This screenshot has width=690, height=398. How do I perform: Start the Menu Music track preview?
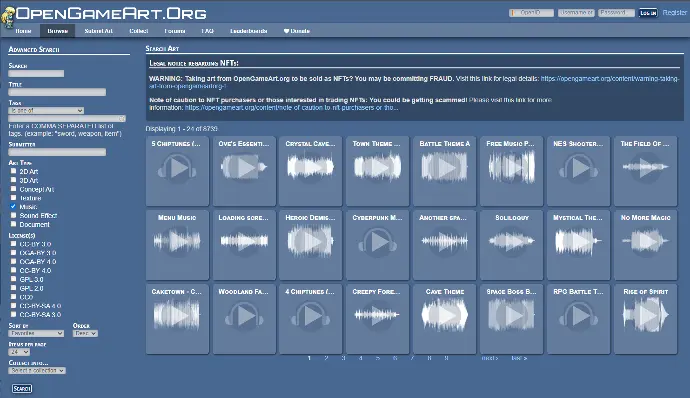pos(177,241)
